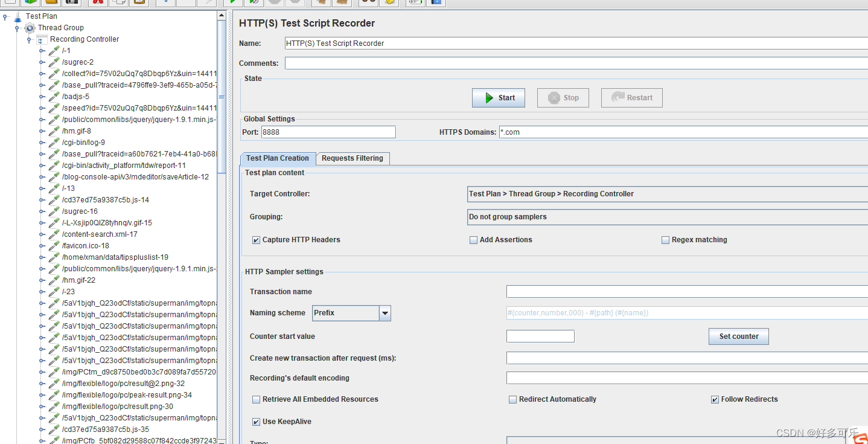Select the sampler icon of tdw/report-11
Image resolution: width=868 pixels, height=444 pixels.
coord(54,166)
